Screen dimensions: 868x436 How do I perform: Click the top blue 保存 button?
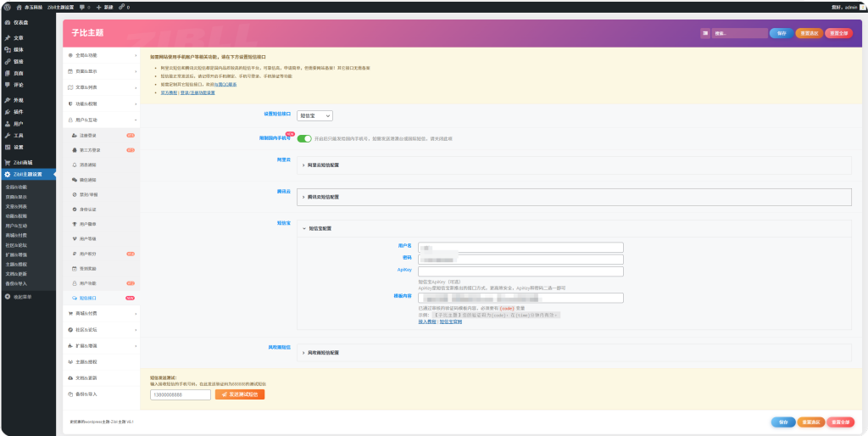coord(781,33)
